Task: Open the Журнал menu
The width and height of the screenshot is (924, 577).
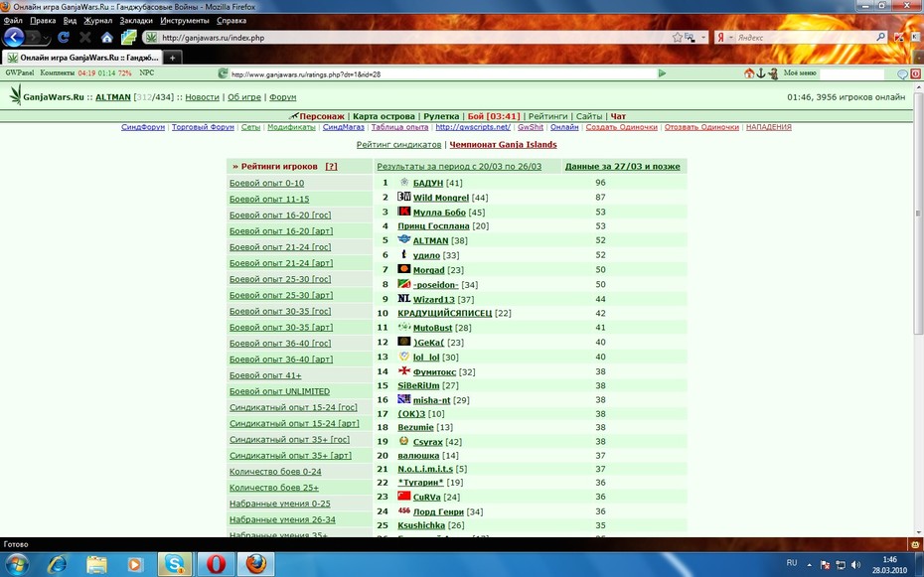Action: (97, 21)
